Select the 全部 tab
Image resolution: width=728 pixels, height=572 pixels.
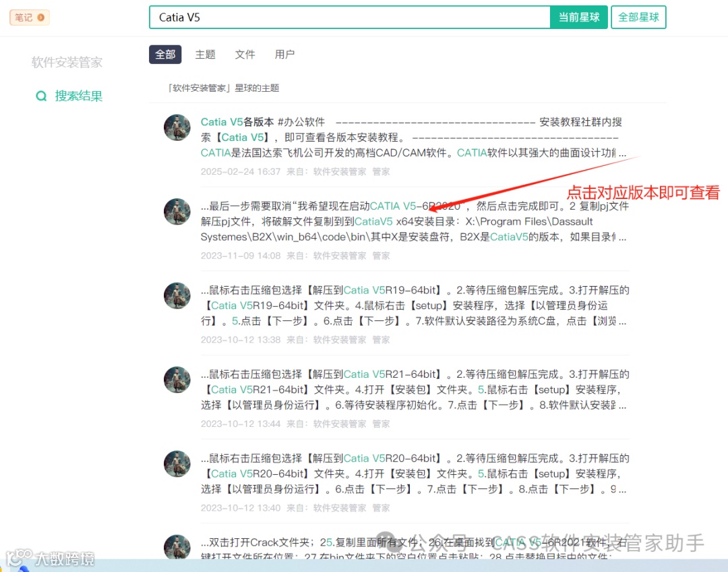pyautogui.click(x=165, y=55)
